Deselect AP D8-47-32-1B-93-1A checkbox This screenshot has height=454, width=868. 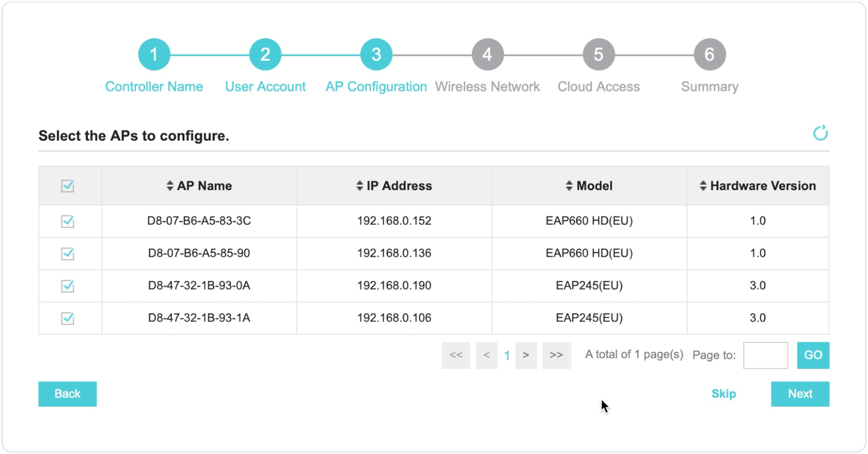pyautogui.click(x=68, y=318)
